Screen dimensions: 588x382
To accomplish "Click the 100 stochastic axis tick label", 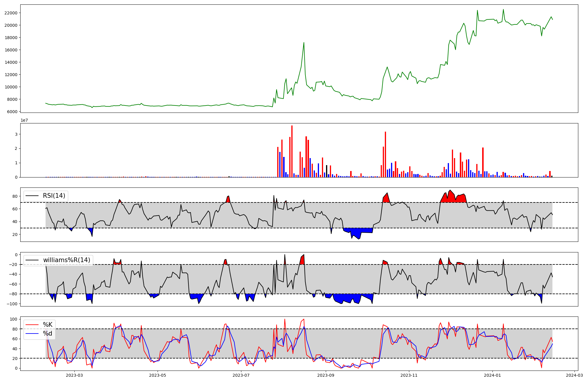I will (x=14, y=319).
